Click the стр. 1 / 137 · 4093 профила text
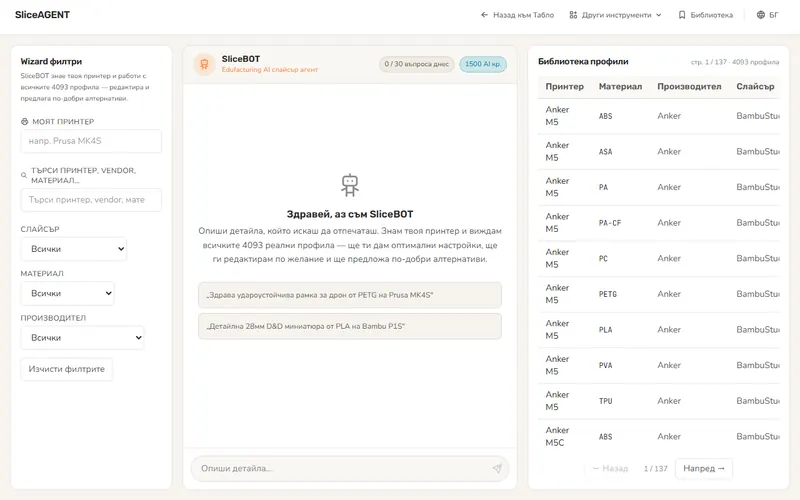 click(x=735, y=62)
